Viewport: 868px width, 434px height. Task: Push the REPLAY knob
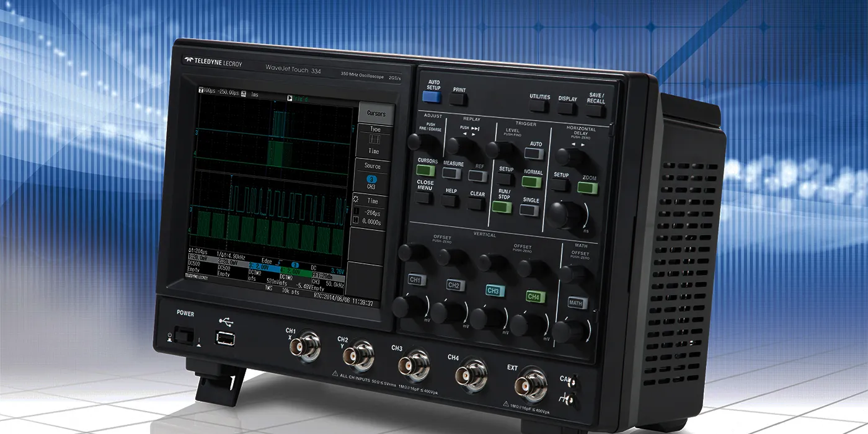pos(461,146)
